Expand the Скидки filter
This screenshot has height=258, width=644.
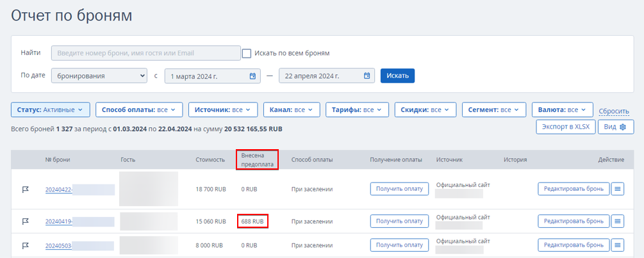click(425, 110)
